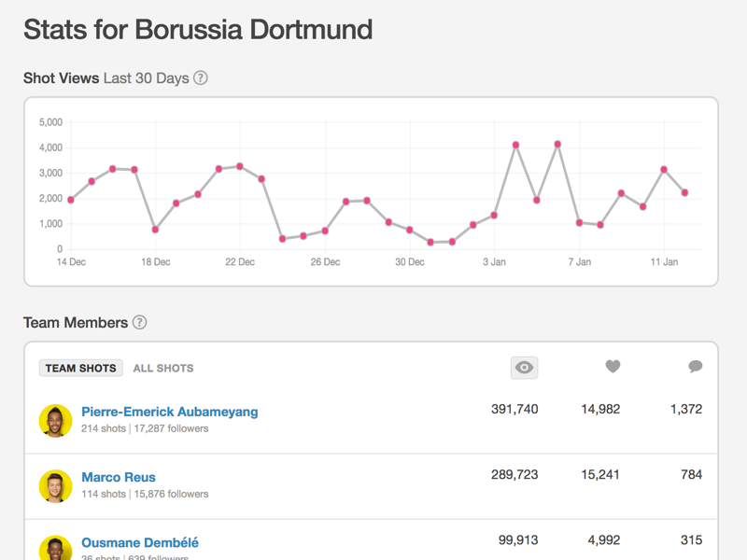Expand the 22 Dec chart data point
The width and height of the screenshot is (747, 560).
[x=239, y=166]
